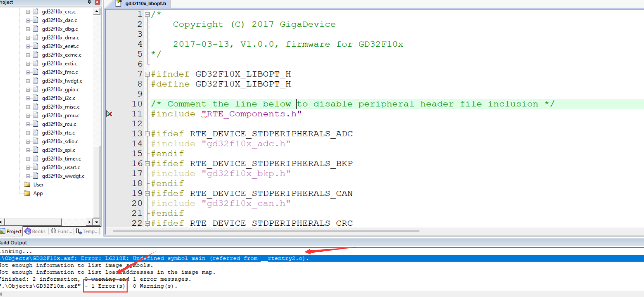Screen dimensions: 644x297
Task: Expand the gd32f10x_gpio.c tree node
Action: click(28, 90)
